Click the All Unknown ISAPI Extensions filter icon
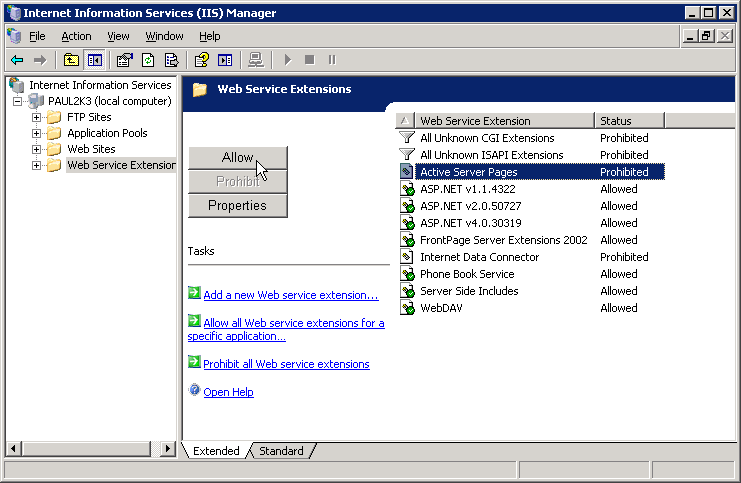Image resolution: width=741 pixels, height=483 pixels. click(407, 155)
